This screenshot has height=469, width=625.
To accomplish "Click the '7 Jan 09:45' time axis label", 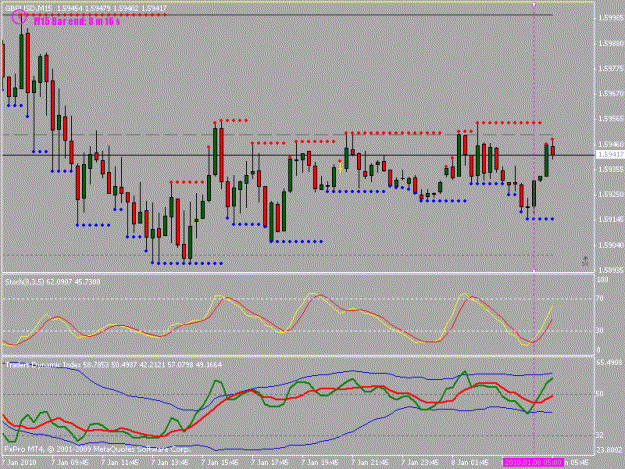I will point(69,463).
